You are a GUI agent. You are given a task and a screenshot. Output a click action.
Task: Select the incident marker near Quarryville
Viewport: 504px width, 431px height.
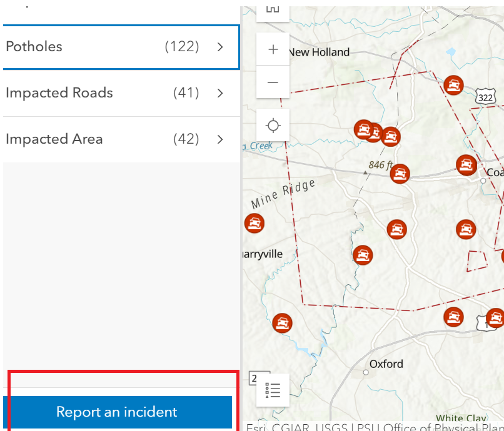point(255,223)
